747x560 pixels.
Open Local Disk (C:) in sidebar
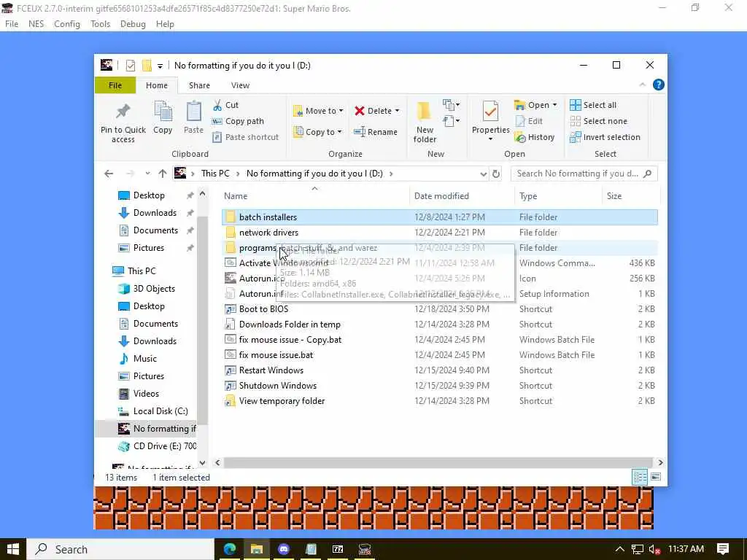(x=152, y=411)
